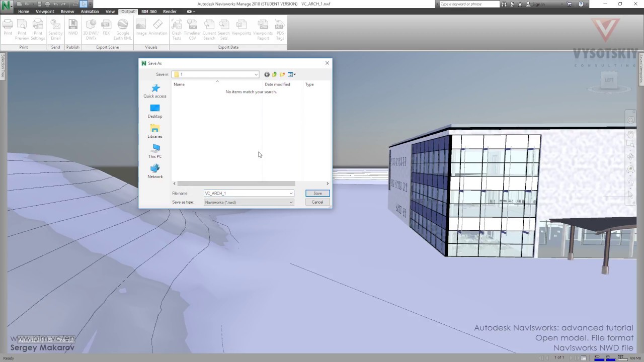644x362 pixels.
Task: Choose Network in Save As sidebar
Action: (155, 171)
